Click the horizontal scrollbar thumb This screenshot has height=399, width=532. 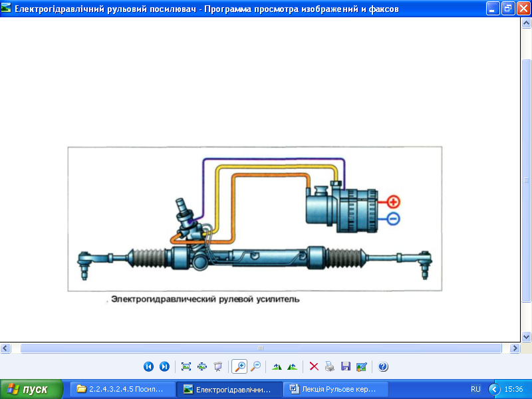(261, 348)
